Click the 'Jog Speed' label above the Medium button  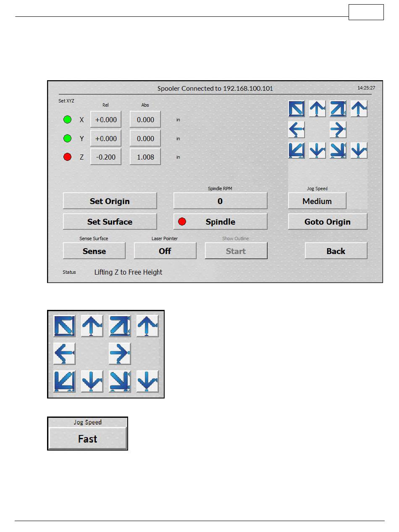(317, 189)
